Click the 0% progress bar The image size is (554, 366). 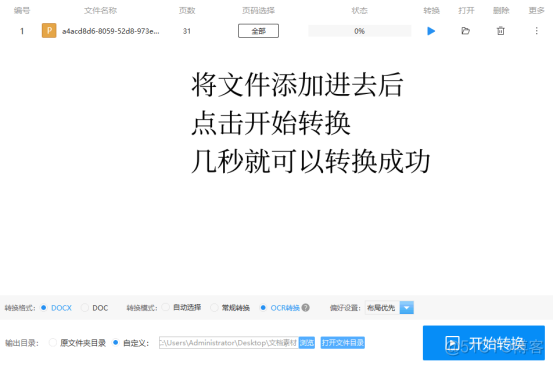coord(360,31)
